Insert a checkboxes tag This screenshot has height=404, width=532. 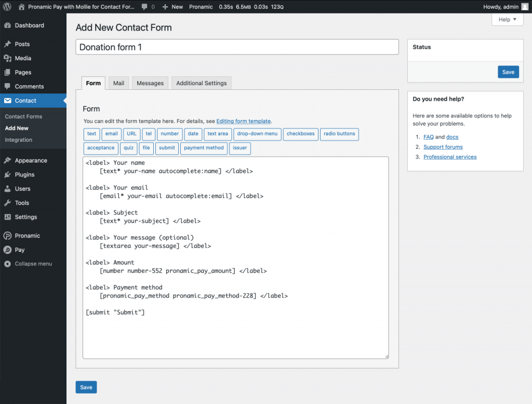pyautogui.click(x=301, y=134)
